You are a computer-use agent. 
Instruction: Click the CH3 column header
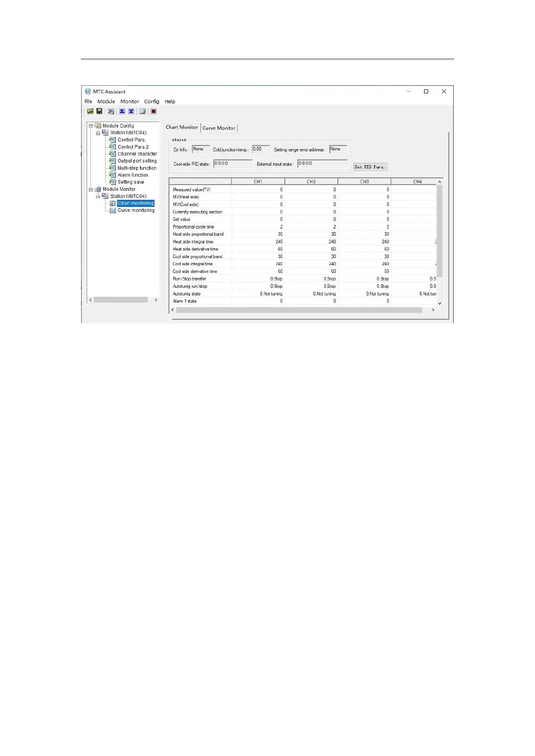click(x=364, y=181)
